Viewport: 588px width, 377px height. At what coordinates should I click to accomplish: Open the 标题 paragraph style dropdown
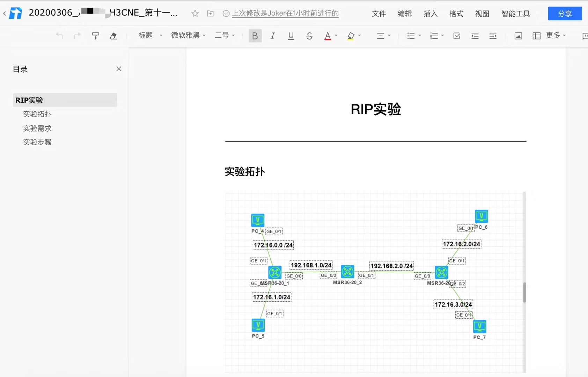150,35
